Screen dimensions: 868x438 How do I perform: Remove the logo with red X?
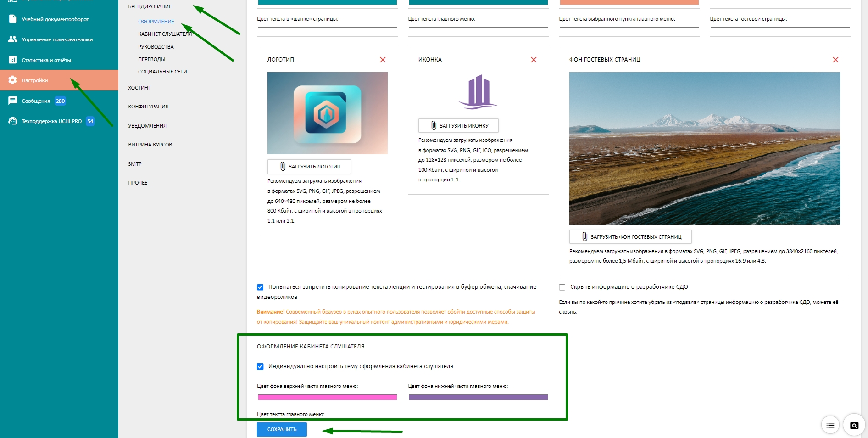pyautogui.click(x=383, y=60)
